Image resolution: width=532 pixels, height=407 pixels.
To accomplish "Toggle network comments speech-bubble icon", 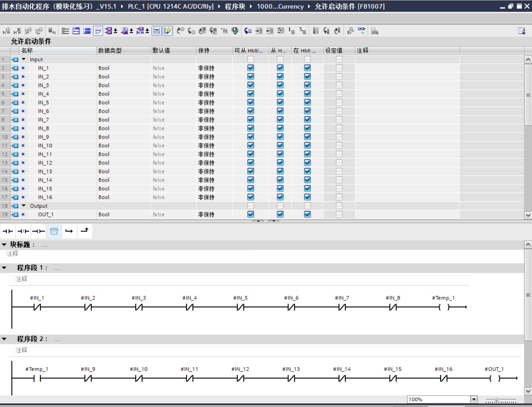I will [98, 31].
